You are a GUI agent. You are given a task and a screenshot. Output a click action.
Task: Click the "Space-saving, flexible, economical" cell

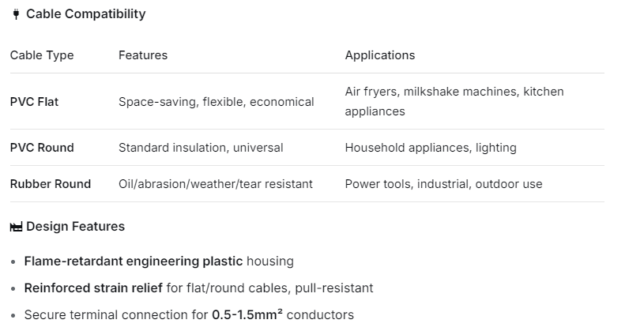(216, 102)
